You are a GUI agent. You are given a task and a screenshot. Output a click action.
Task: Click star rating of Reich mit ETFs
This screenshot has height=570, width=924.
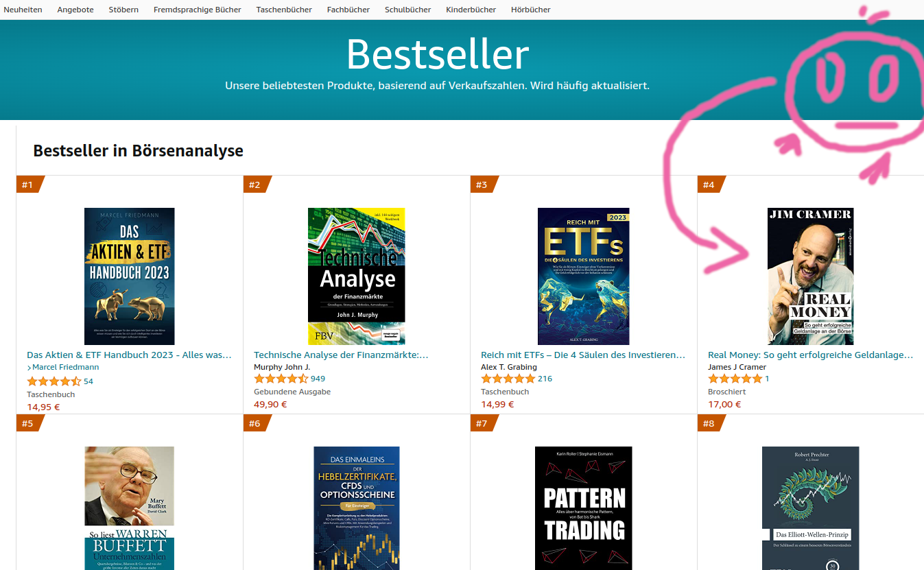coord(508,379)
